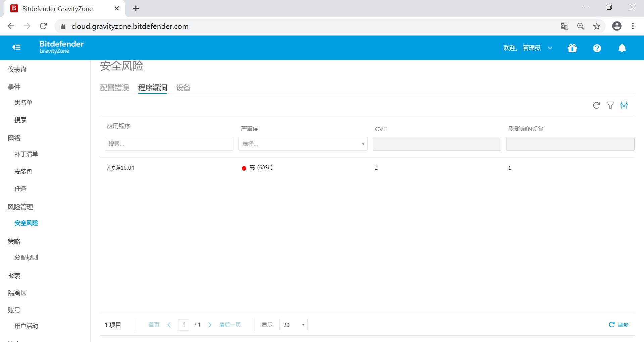The width and height of the screenshot is (644, 342).
Task: Switch to the 设备 tab
Action: (183, 88)
